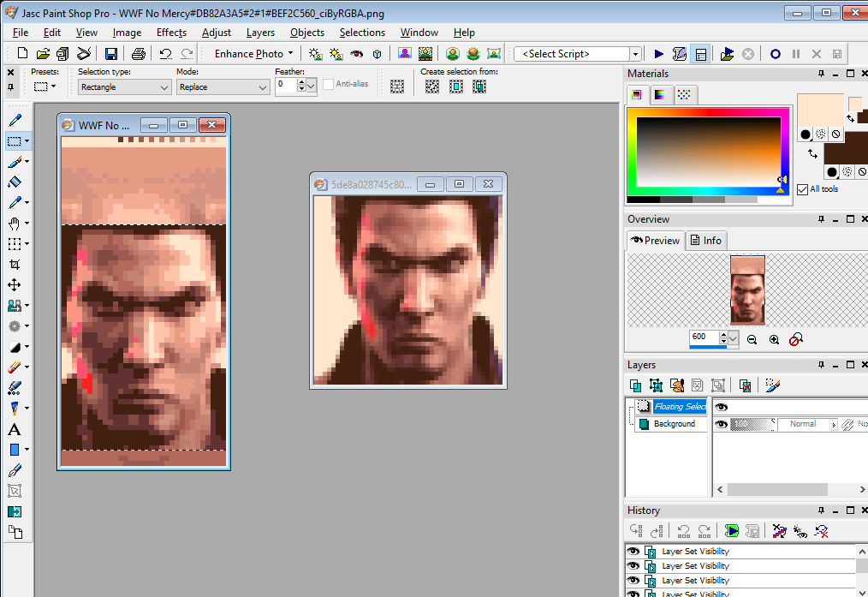Click the Save disk icon

point(110,54)
